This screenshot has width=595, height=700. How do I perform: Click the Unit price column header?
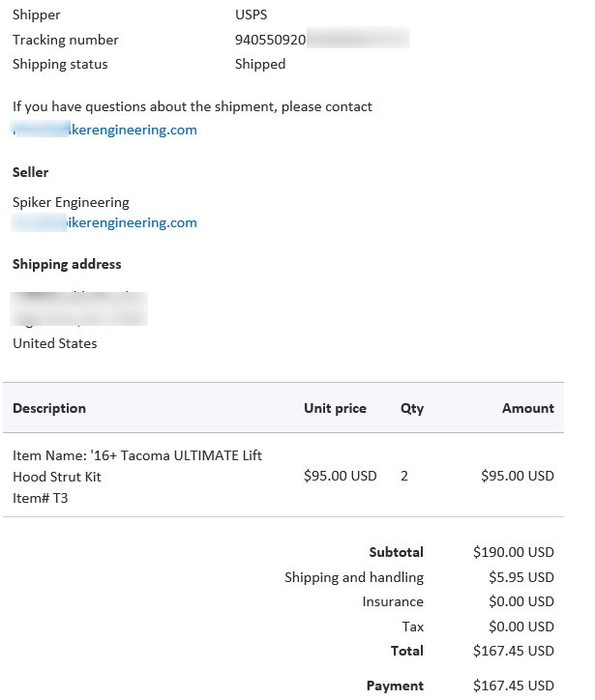(x=335, y=408)
